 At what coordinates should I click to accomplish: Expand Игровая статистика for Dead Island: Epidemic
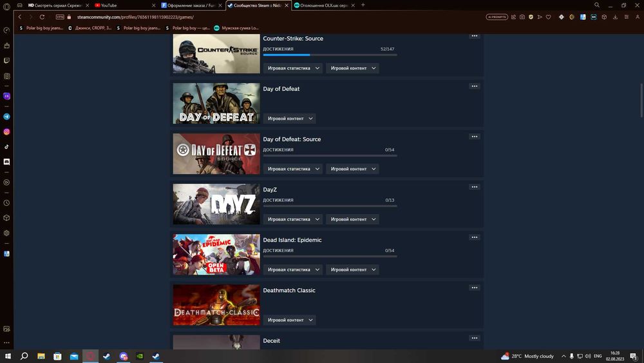click(x=293, y=270)
